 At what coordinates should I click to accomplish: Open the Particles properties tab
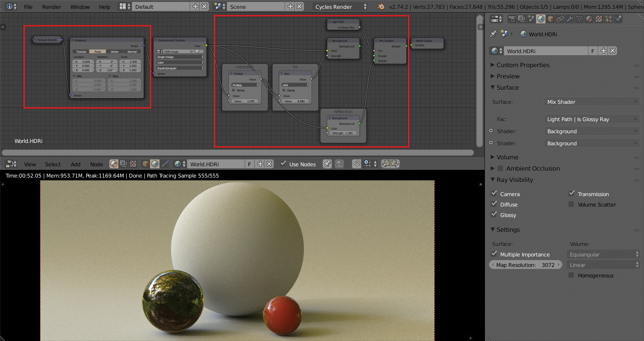click(609, 19)
